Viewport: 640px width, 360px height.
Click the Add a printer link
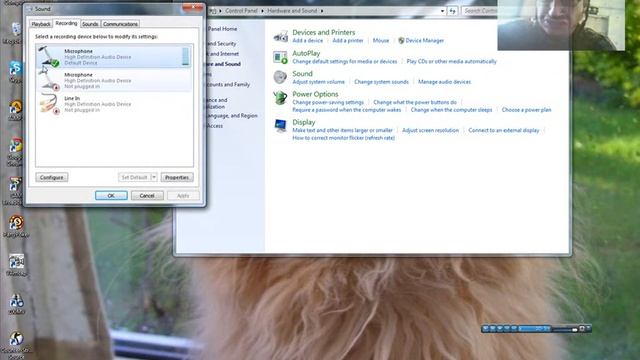(348, 40)
